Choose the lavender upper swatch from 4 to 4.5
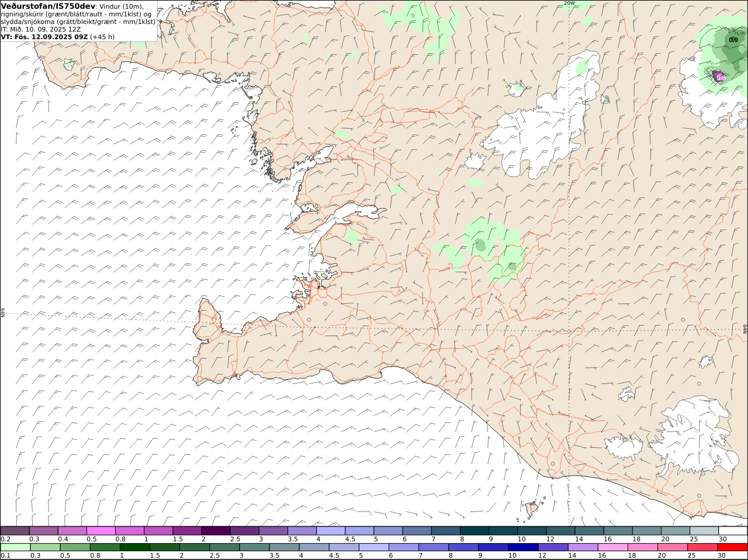 tap(330, 530)
